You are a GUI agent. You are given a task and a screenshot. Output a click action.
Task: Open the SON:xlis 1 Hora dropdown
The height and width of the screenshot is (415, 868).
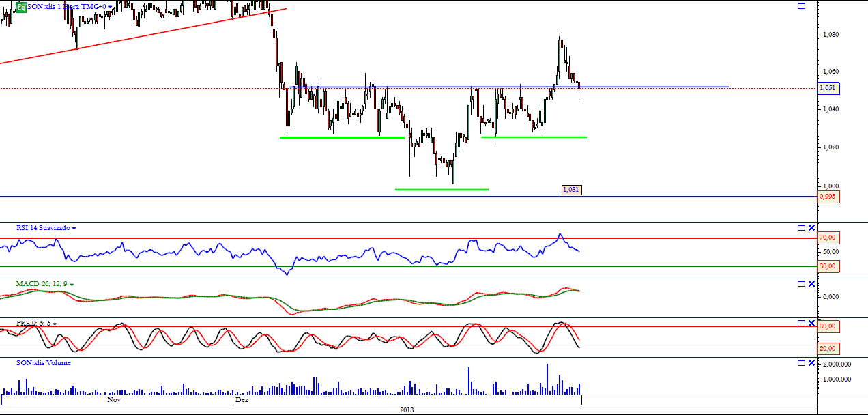[111, 6]
